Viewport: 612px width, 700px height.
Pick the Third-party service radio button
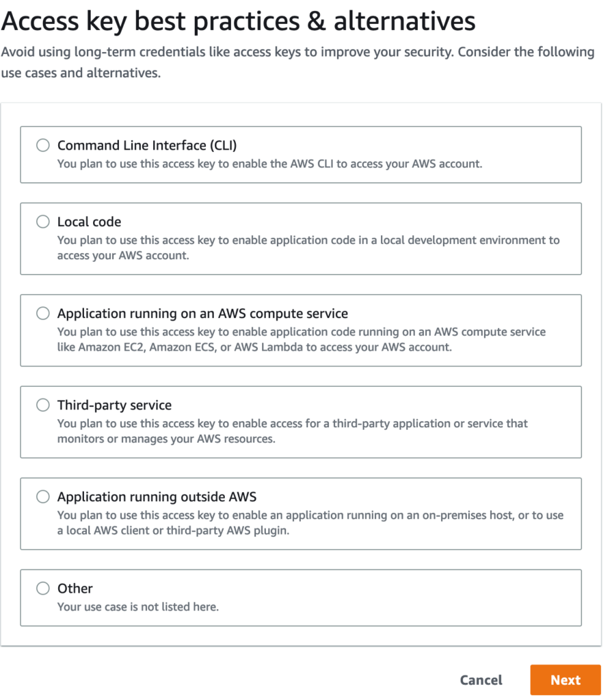pyautogui.click(x=43, y=405)
